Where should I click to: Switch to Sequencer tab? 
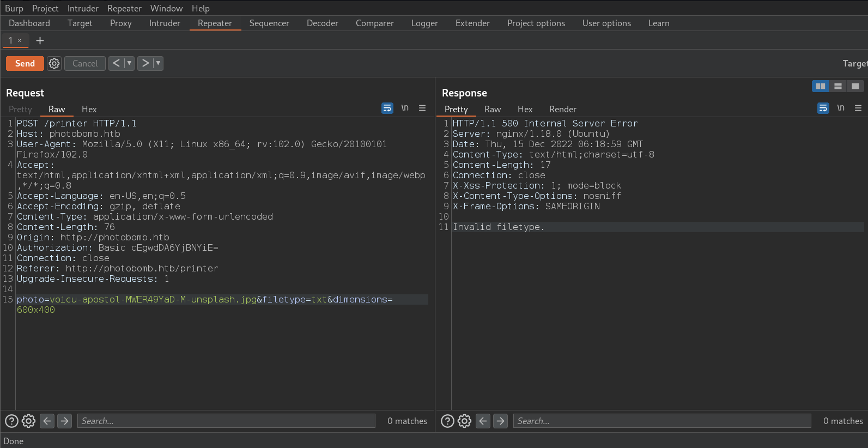coord(269,23)
